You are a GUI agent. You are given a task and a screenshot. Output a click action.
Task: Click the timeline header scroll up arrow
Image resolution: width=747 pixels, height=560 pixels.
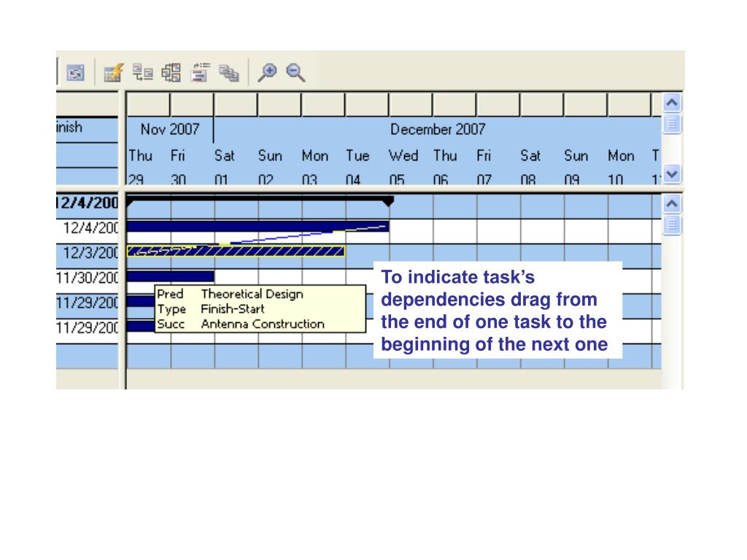[672, 102]
